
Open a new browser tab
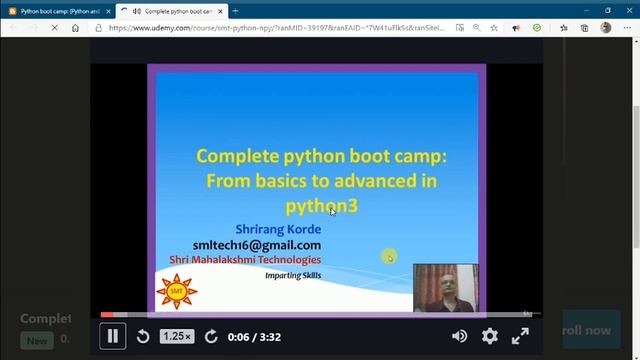pos(236,11)
